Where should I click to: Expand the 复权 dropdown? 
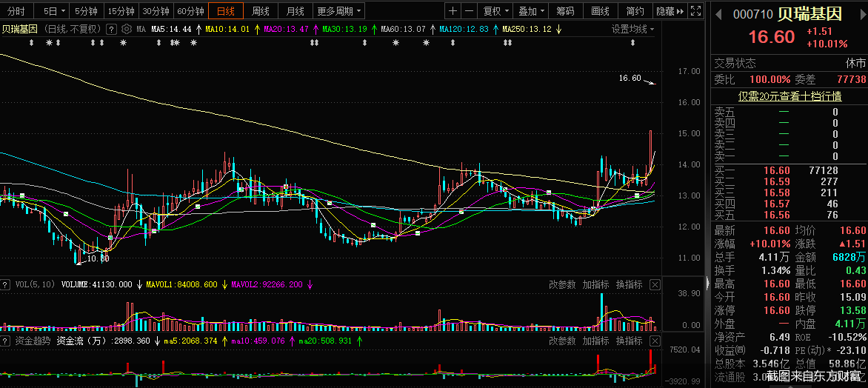(x=495, y=10)
